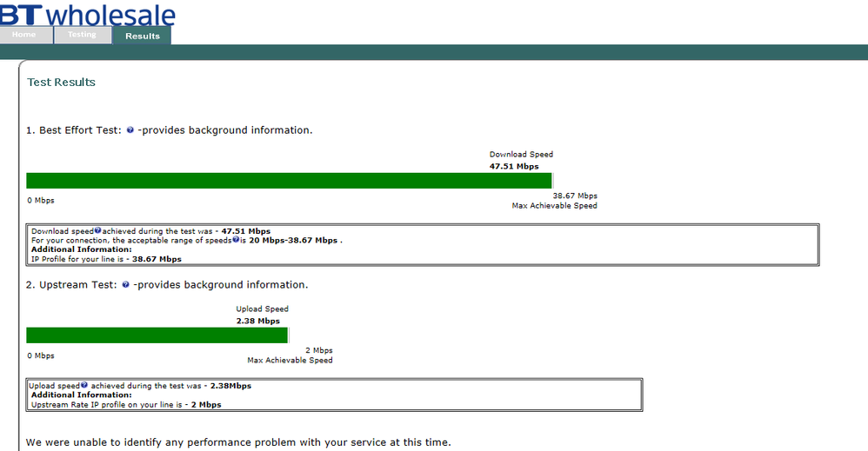The width and height of the screenshot is (868, 451).
Task: Click the 2.38 Mbps label above upload bar
Action: coord(257,321)
